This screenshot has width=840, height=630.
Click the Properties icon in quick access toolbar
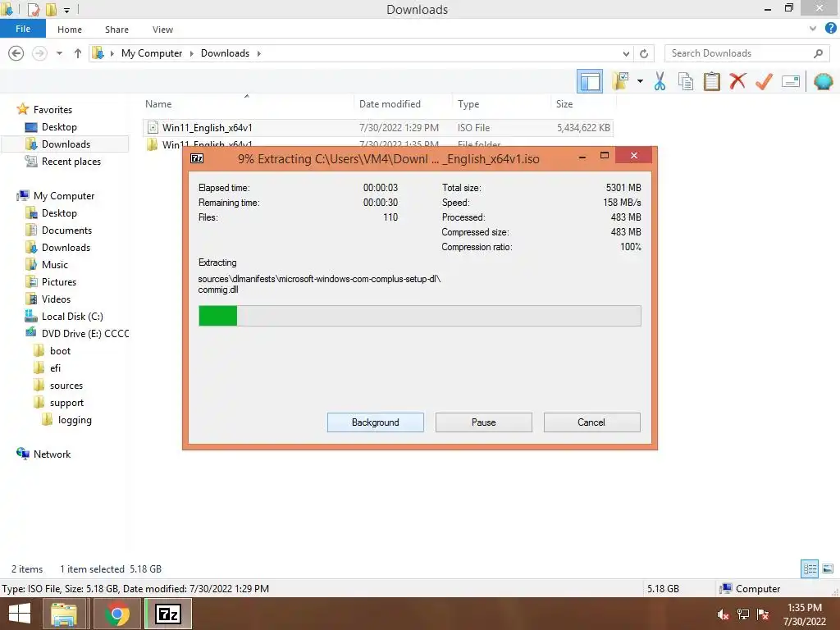[33, 10]
